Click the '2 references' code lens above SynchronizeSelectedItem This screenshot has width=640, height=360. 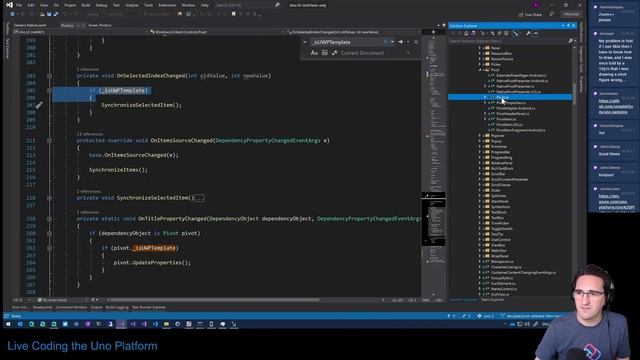pyautogui.click(x=89, y=191)
